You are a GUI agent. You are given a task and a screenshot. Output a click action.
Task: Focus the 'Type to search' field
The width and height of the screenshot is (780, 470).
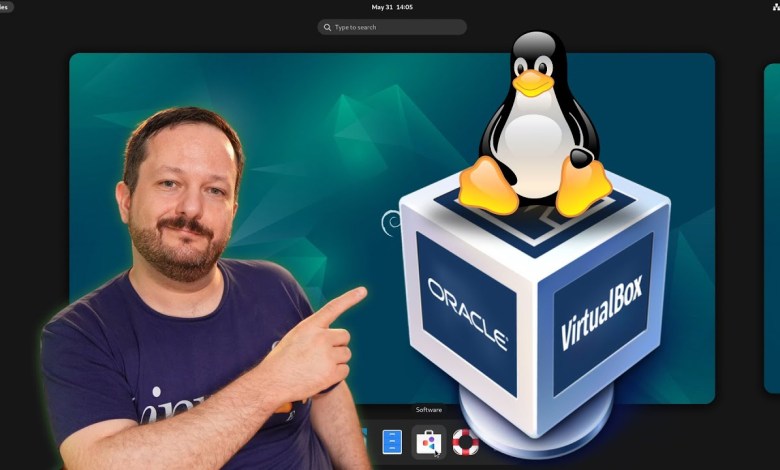pos(392,27)
